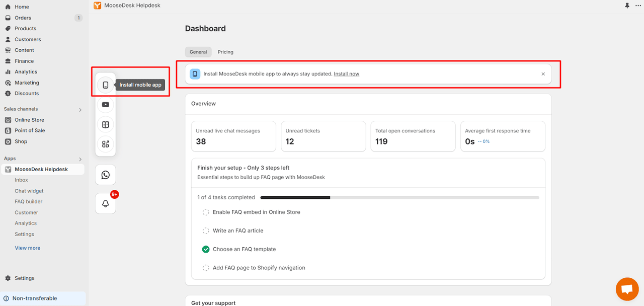Click the MooseDesk Helpdesk app icon in sidebar
This screenshot has height=306, width=644.
tap(8, 169)
